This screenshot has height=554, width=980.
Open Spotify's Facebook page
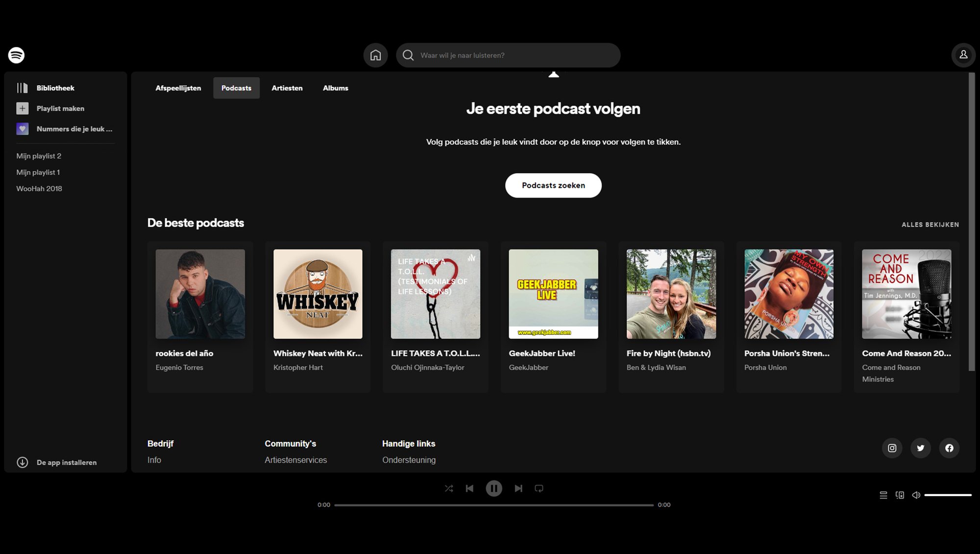(x=949, y=448)
